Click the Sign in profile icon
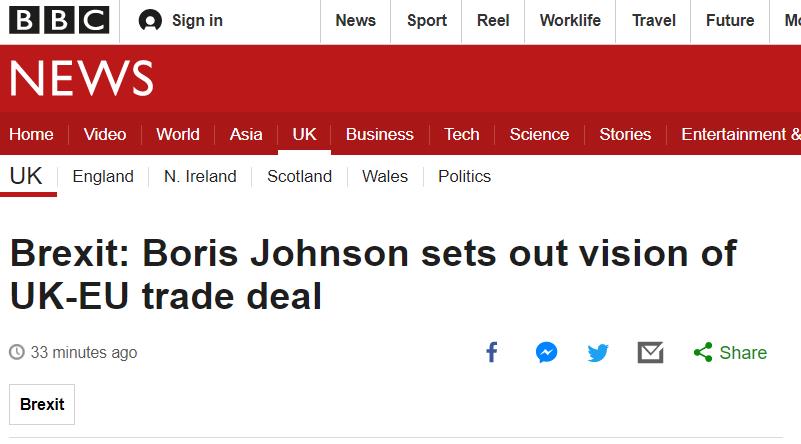This screenshot has width=801, height=444. click(150, 20)
